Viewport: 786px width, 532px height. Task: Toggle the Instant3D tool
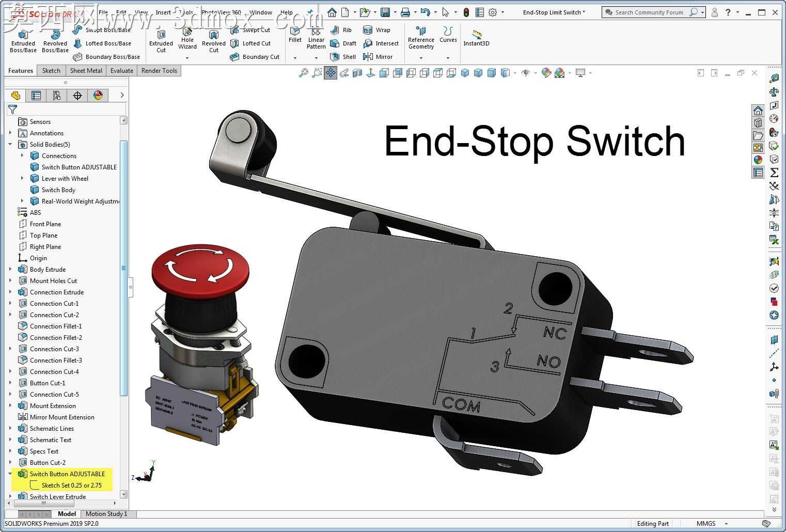click(x=476, y=38)
